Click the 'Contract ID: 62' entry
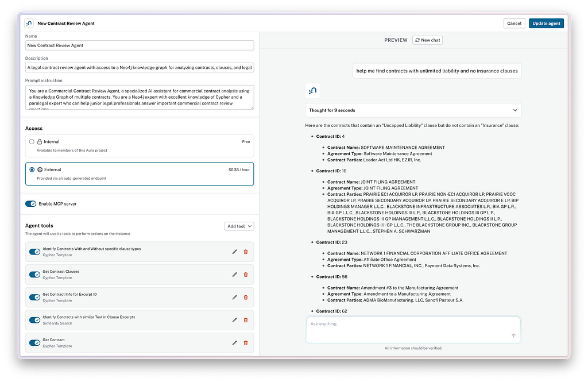Image resolution: width=588 pixels, height=382 pixels. (x=331, y=311)
